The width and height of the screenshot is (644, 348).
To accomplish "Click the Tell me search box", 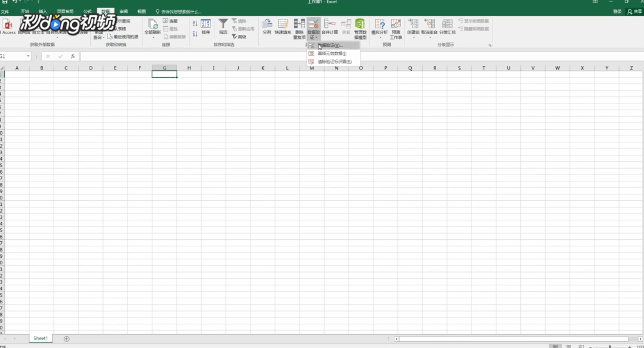I will point(178,12).
